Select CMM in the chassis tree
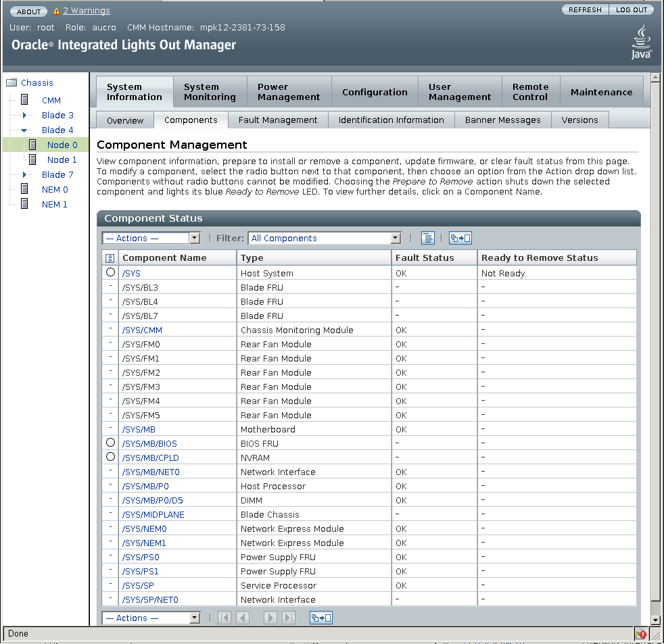 [51, 100]
